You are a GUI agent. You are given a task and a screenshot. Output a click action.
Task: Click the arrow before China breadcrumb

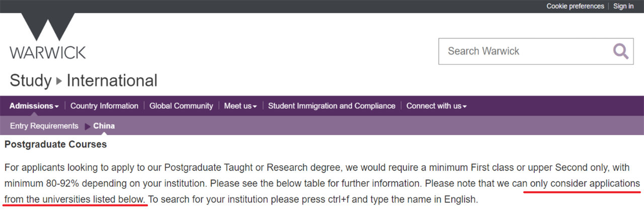click(x=88, y=126)
